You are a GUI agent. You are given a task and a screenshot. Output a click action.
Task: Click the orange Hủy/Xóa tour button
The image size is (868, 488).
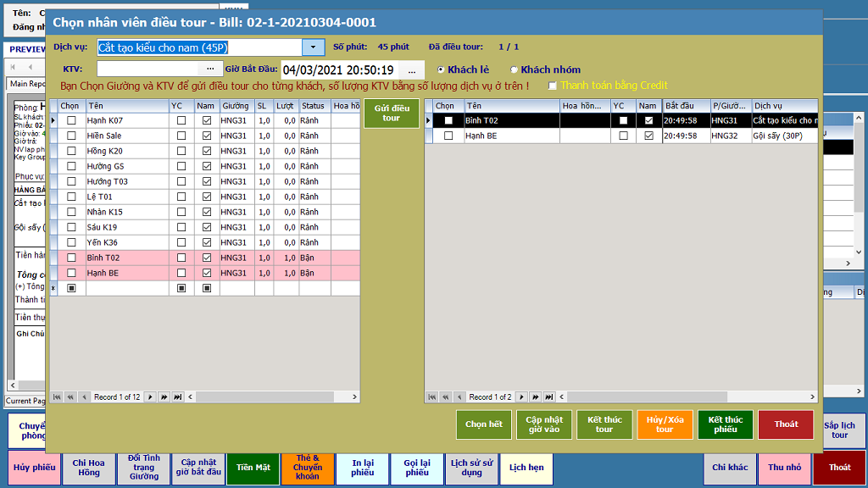coord(665,424)
